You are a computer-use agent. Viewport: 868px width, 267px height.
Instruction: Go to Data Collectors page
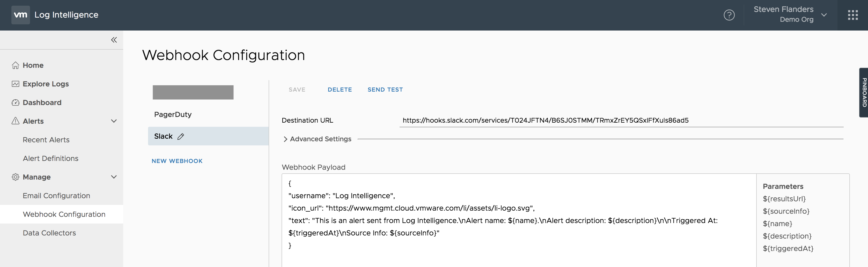[x=49, y=233]
